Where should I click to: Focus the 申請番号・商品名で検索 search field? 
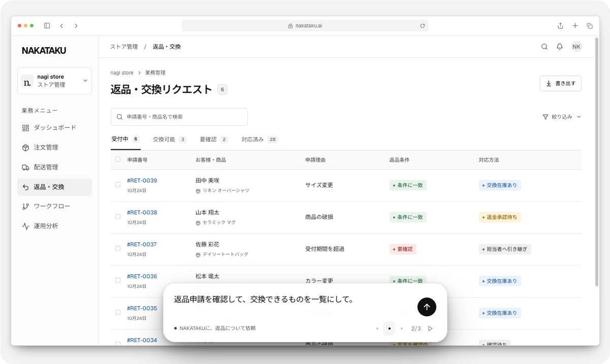click(179, 117)
